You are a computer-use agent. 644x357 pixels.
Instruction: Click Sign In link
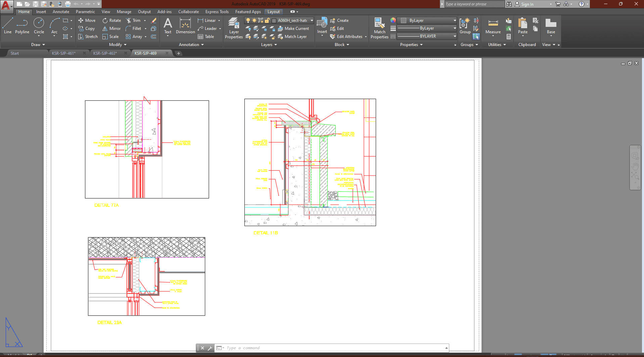coord(527,4)
